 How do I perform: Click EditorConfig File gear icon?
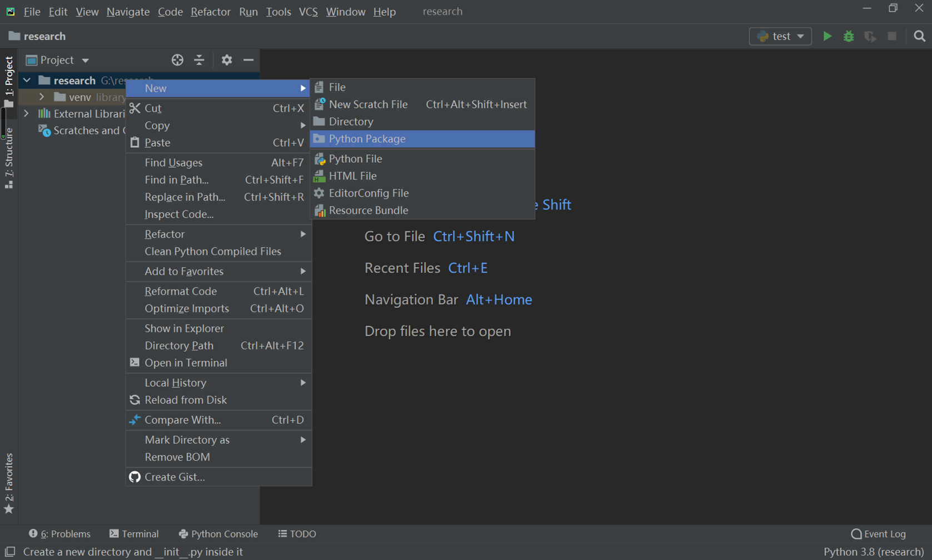click(319, 193)
